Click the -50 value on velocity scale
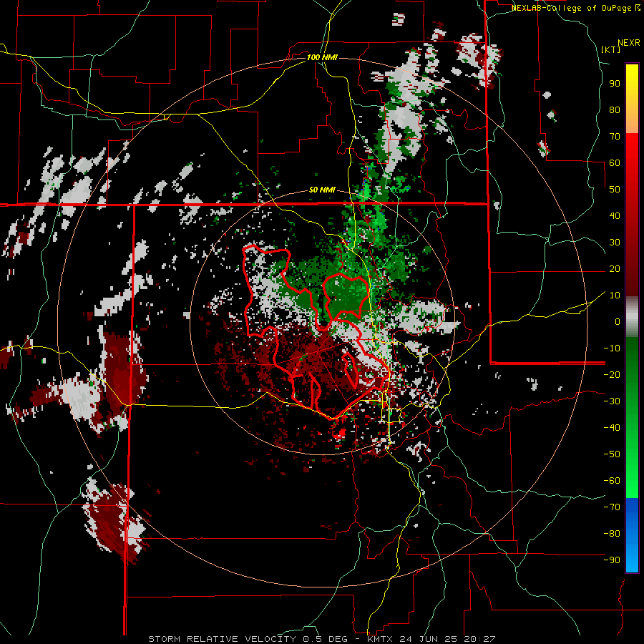644x644 pixels. [612, 454]
